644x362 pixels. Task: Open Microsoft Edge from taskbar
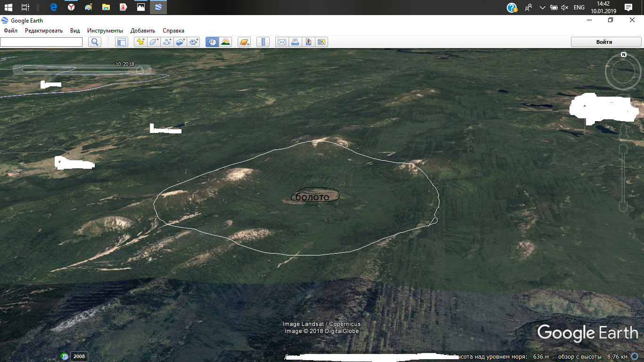click(53, 7)
